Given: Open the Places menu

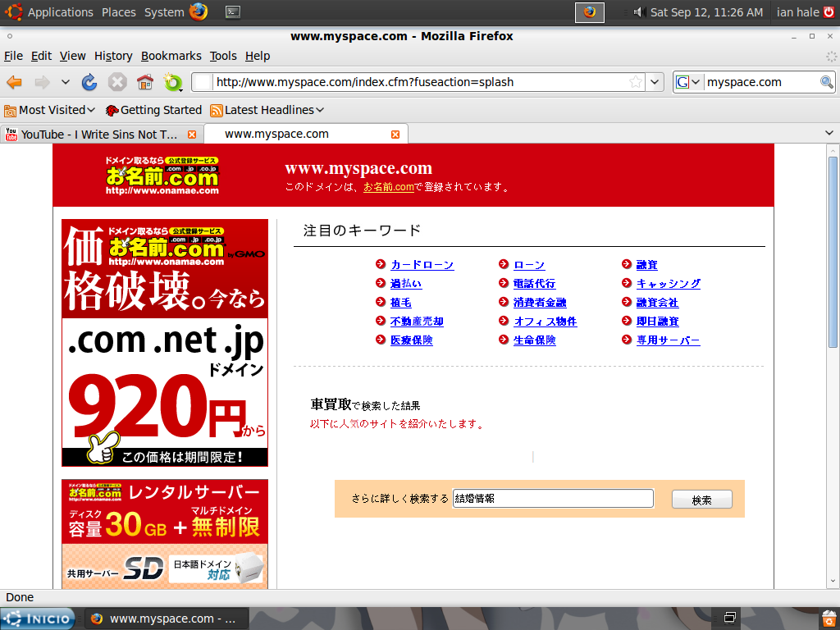Looking at the screenshot, I should (119, 12).
